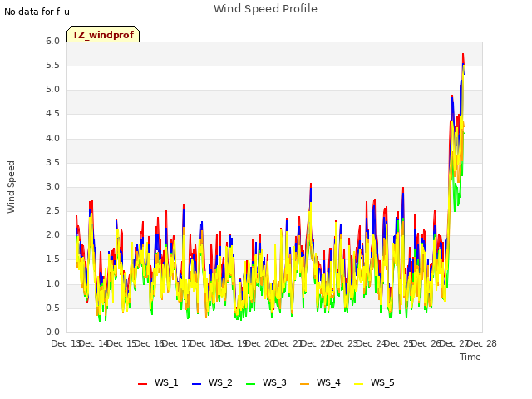Click the yellow WS_5 legend color swatch
Image resolution: width=532 pixels, height=399 pixels.
coord(358,384)
